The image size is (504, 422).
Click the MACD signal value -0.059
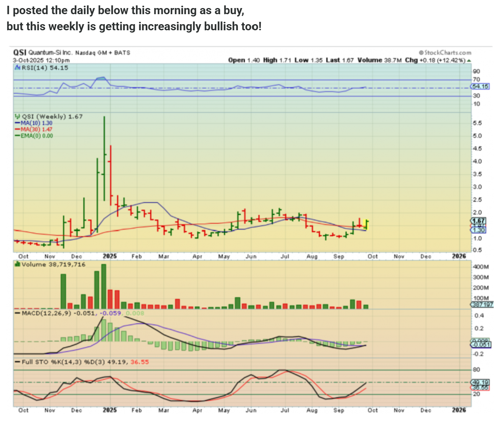coord(110,313)
